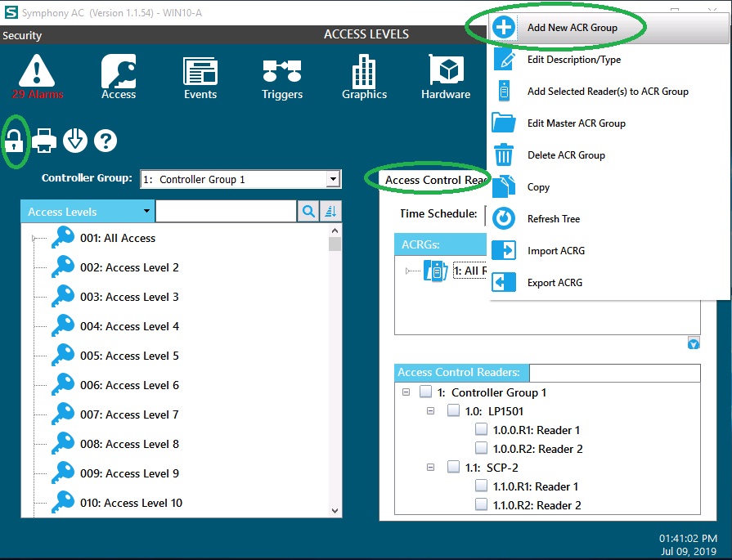732x560 pixels.
Task: Click the Import ACRG arrow icon
Action: coord(504,250)
